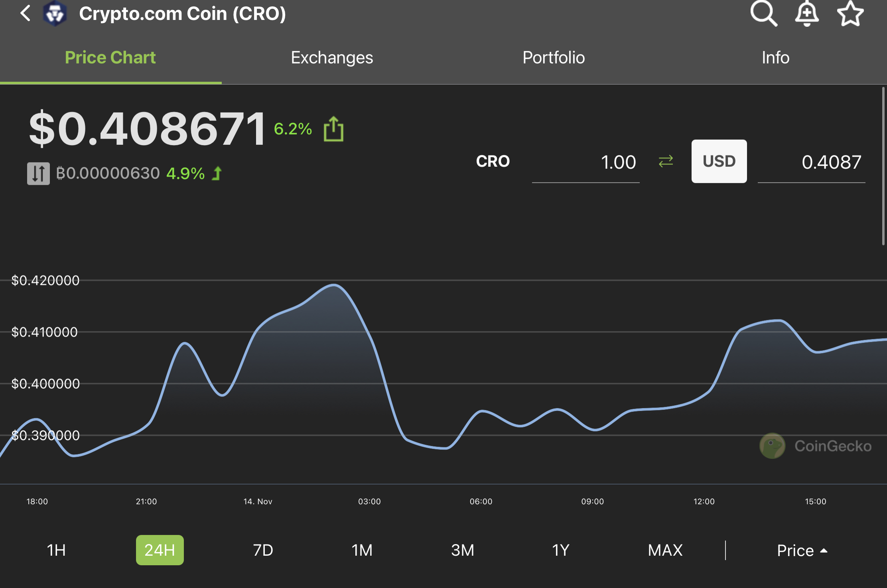
Task: Tap the Crypto.com Coin logo icon
Action: point(55,14)
